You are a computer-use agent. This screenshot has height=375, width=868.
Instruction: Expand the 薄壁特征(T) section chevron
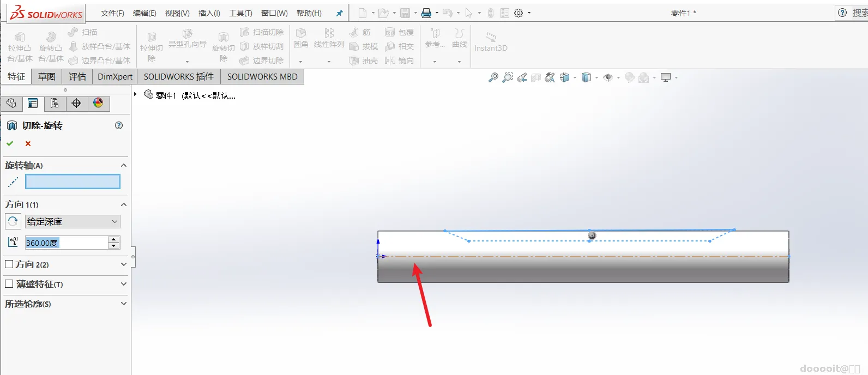[124, 284]
